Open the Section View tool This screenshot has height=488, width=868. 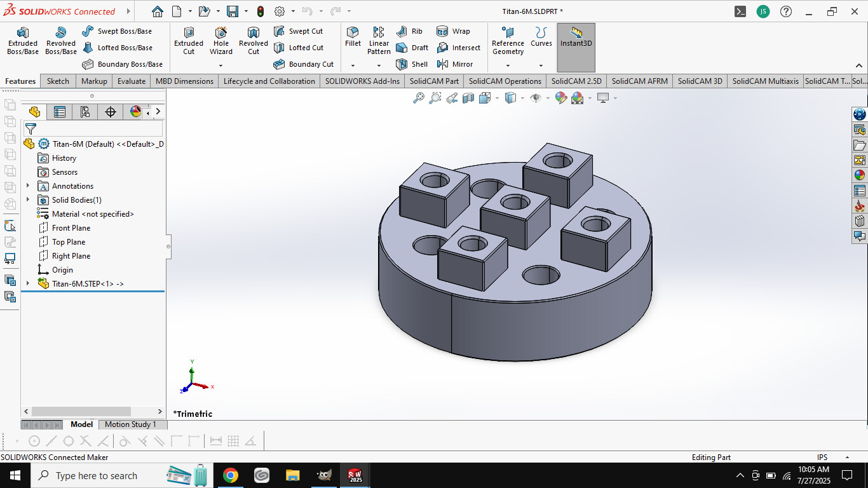pyautogui.click(x=468, y=98)
